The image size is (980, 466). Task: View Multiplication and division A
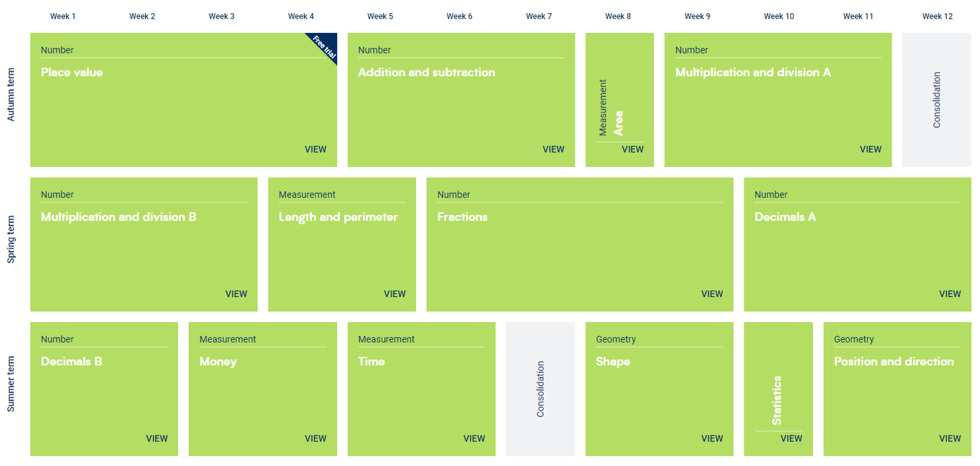click(870, 149)
